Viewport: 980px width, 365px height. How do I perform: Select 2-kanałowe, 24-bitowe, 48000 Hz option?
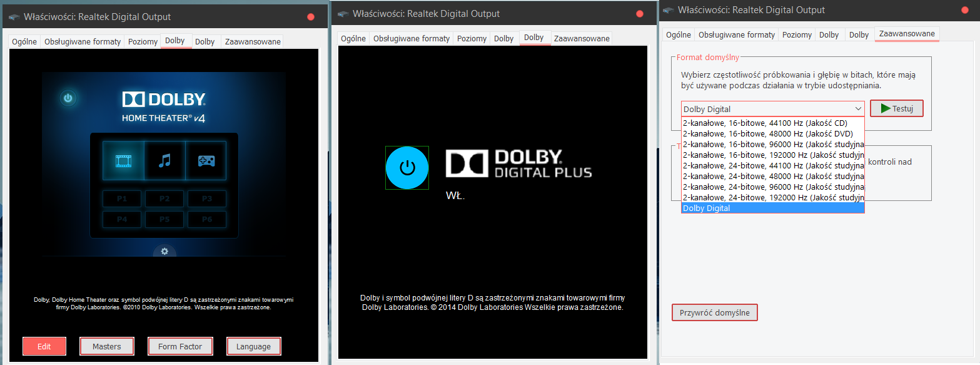(773, 176)
